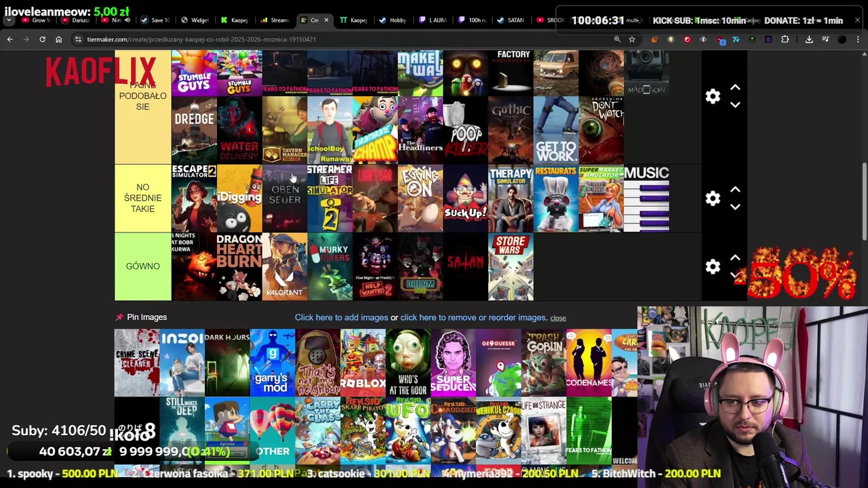The width and height of the screenshot is (868, 488).
Task: Pick the Water Delivery game tile
Action: (239, 130)
